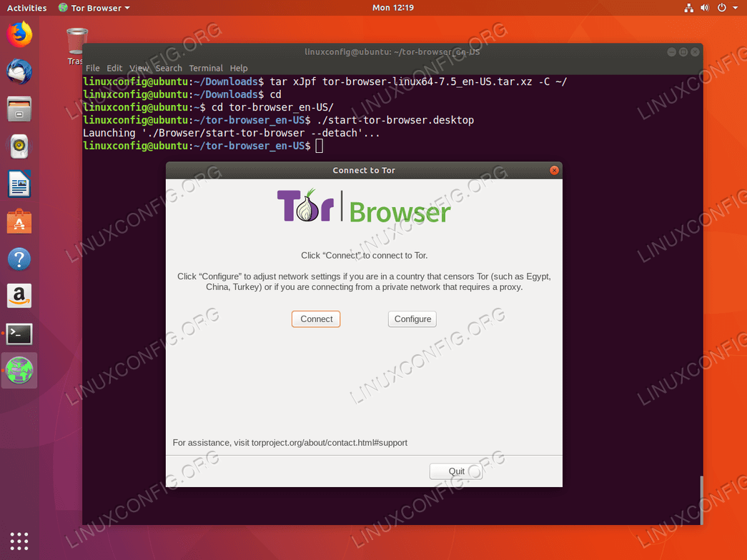Open the Help menu in terminal
The image size is (747, 560).
[x=239, y=68]
